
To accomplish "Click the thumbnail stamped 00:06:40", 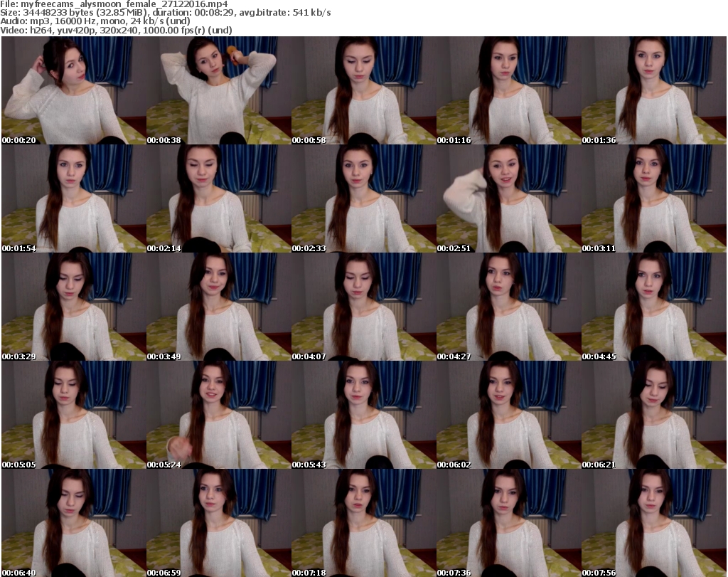I will [x=74, y=523].
